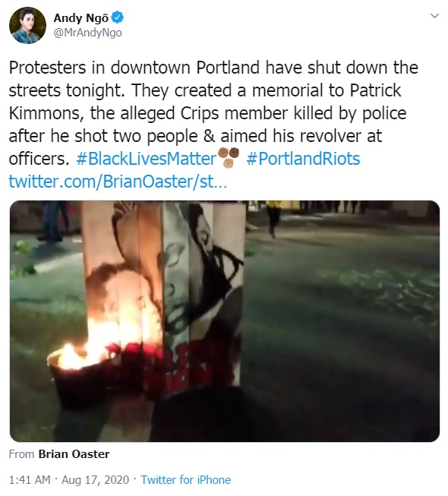Click the tweet body text
This screenshot has height=496, width=448.
tap(213, 113)
